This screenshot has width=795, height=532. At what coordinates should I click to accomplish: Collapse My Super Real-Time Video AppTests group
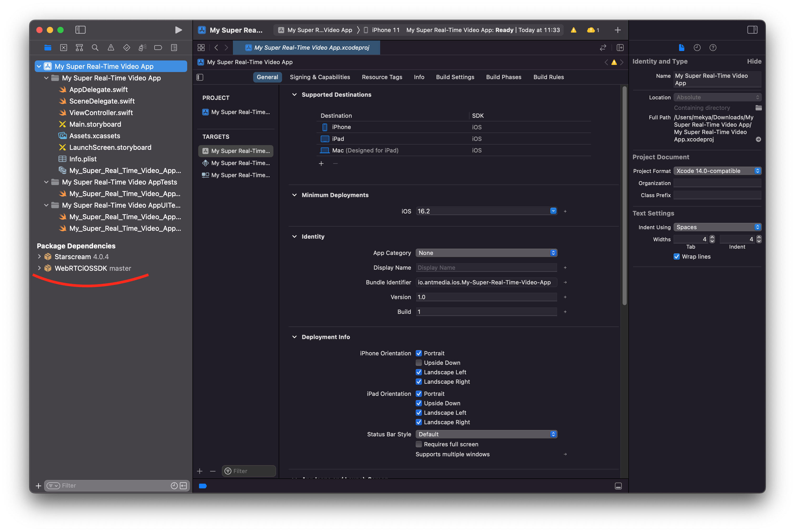pos(46,182)
